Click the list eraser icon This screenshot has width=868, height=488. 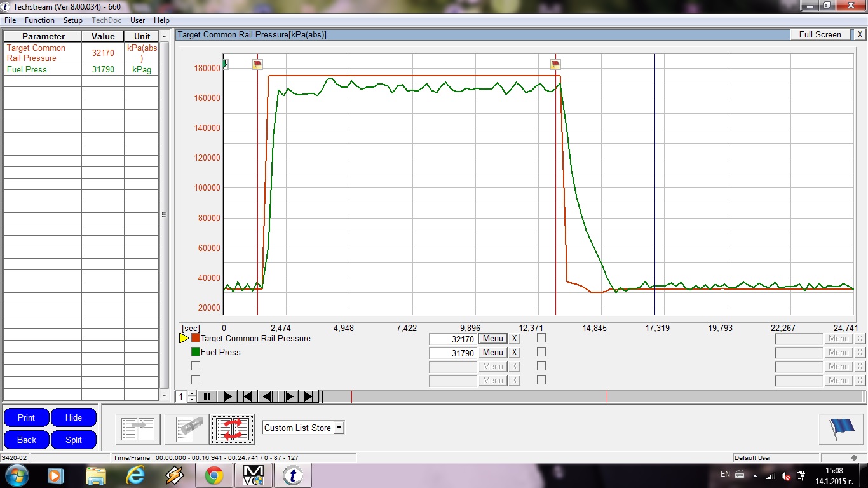tap(186, 429)
